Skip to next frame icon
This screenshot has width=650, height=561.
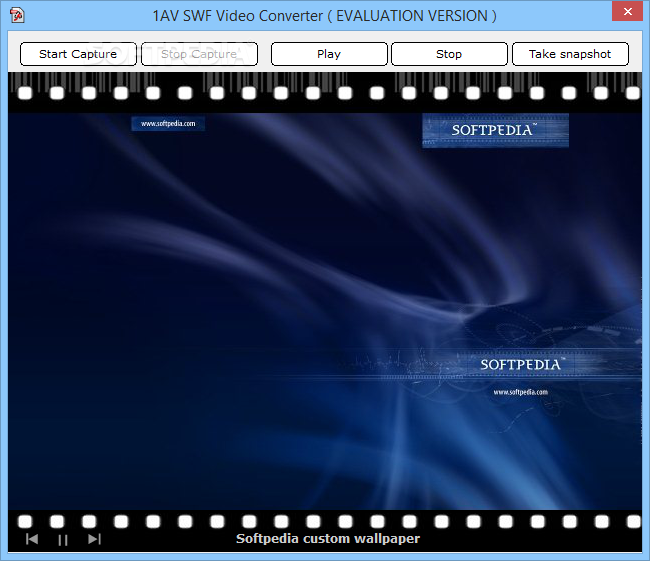95,539
